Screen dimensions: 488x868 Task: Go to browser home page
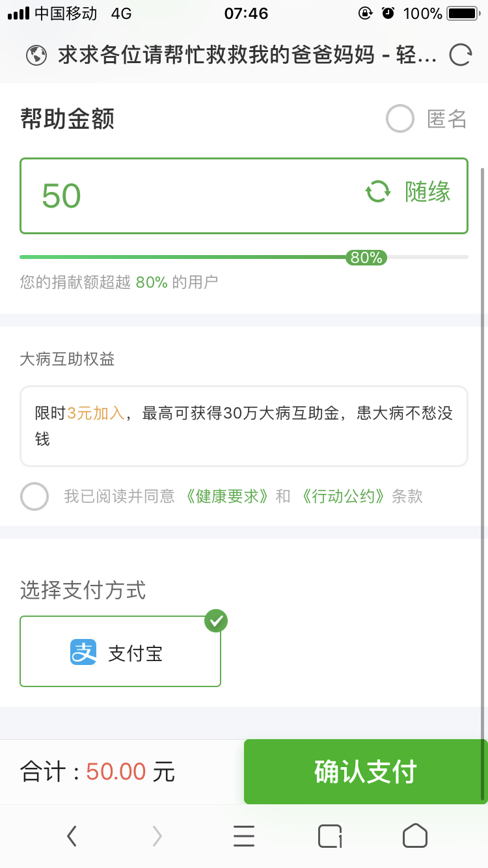pyautogui.click(x=415, y=835)
